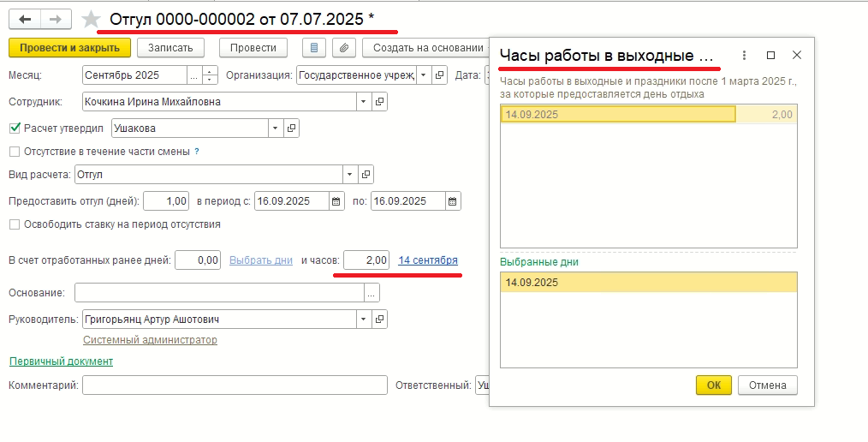Add document to favorites with star icon
This screenshot has width=868, height=442.
click(91, 20)
